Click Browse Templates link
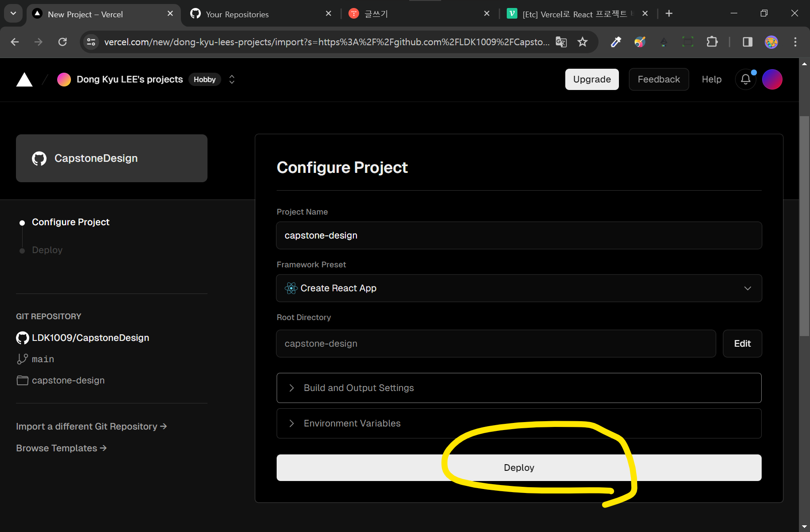Screen dimensions: 810x532 tap(61, 448)
